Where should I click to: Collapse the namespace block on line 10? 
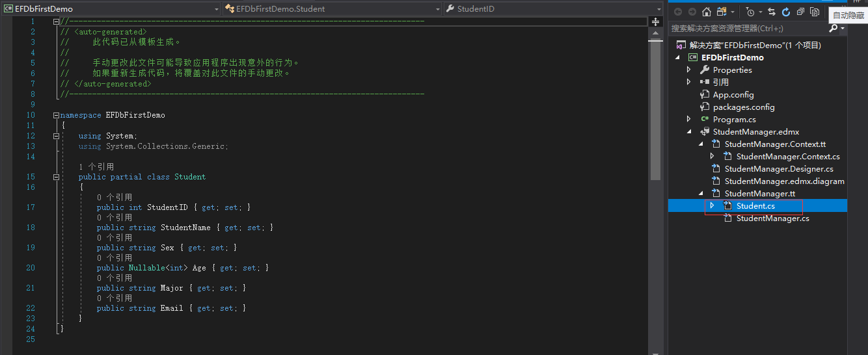click(56, 115)
